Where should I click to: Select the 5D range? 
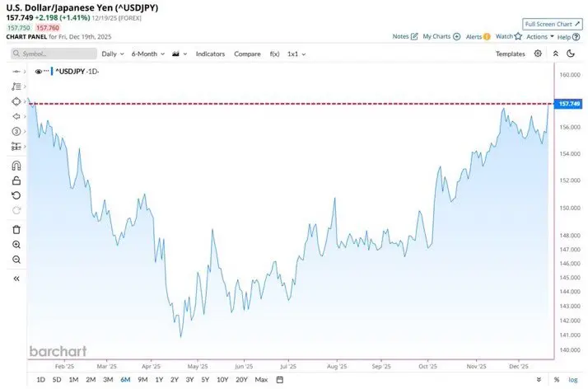pos(57,380)
